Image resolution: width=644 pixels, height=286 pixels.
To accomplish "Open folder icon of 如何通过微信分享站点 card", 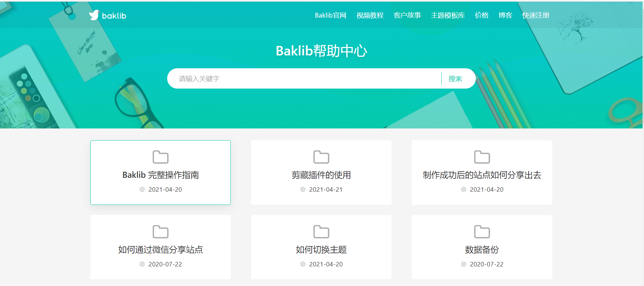I will click(160, 232).
